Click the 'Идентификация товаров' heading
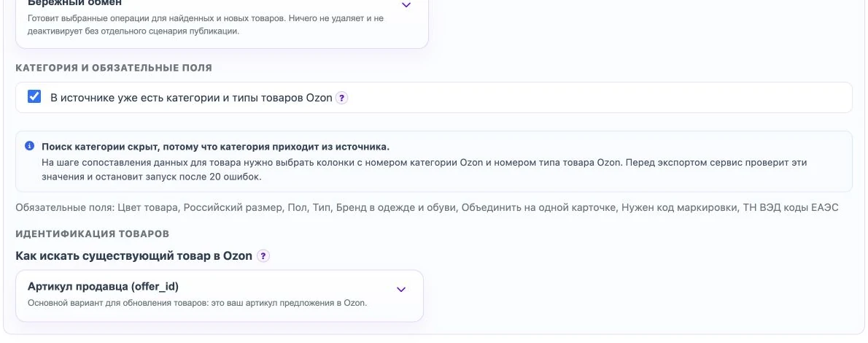Screen dimensions: 868x343 click(x=93, y=234)
